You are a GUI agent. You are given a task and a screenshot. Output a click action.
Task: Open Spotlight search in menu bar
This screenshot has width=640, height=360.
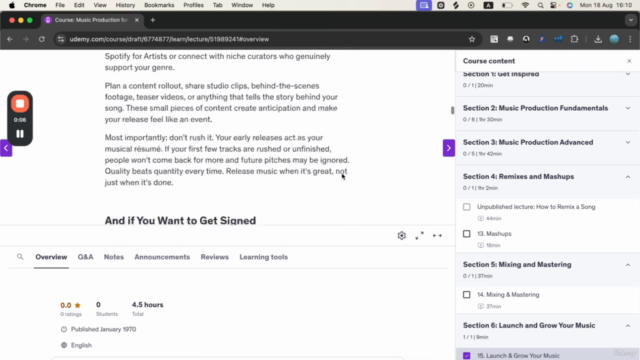pyautogui.click(x=540, y=5)
